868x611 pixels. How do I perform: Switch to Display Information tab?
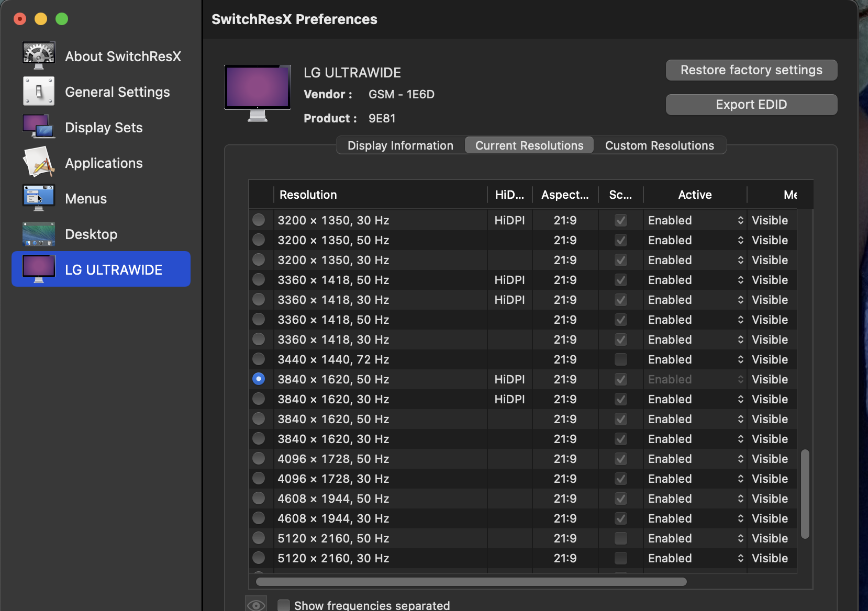(x=400, y=145)
